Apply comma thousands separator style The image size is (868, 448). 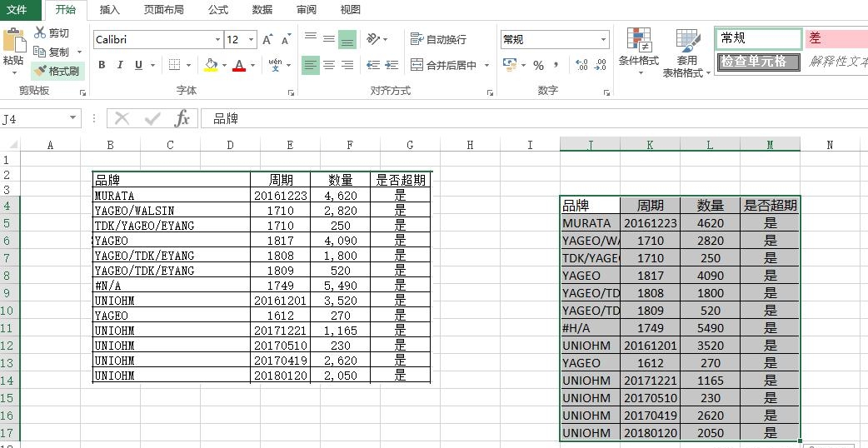(556, 65)
